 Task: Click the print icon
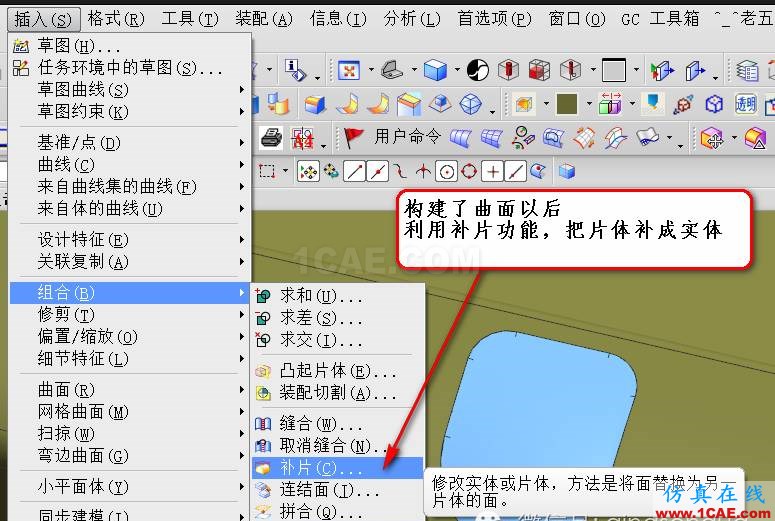[271, 138]
